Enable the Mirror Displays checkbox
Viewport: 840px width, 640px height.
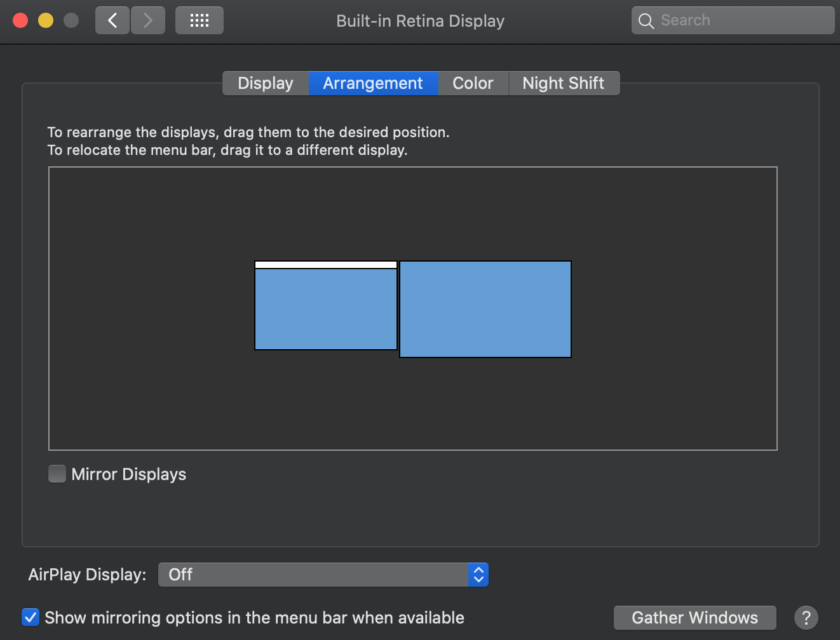click(x=57, y=474)
